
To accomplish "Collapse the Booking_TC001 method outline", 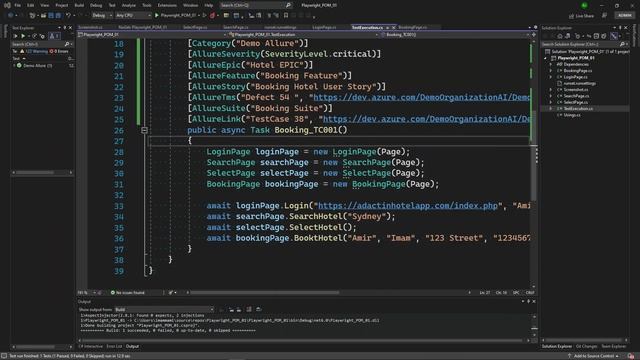I will 144,130.
